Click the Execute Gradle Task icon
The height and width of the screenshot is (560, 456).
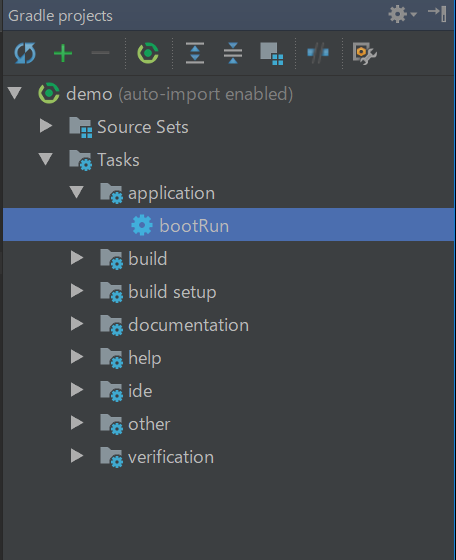pos(148,53)
